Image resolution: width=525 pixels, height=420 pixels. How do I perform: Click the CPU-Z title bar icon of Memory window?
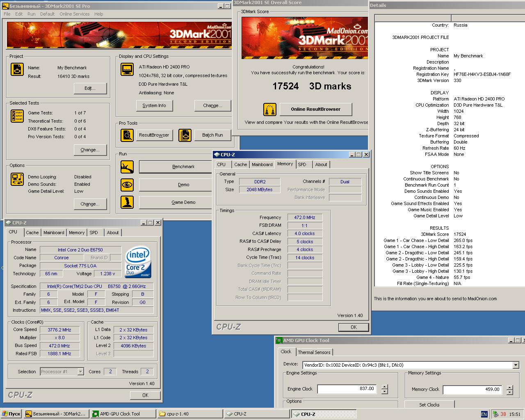[x=217, y=155]
